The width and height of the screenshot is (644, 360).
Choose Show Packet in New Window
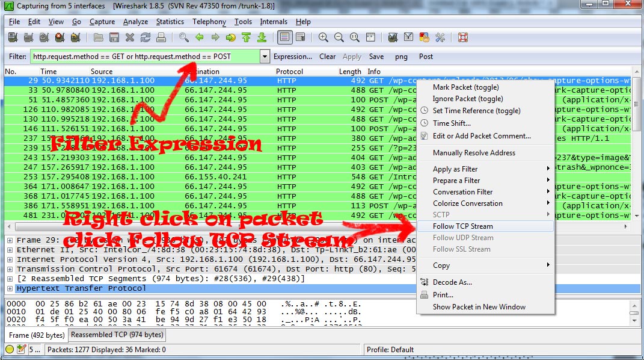pyautogui.click(x=485, y=307)
